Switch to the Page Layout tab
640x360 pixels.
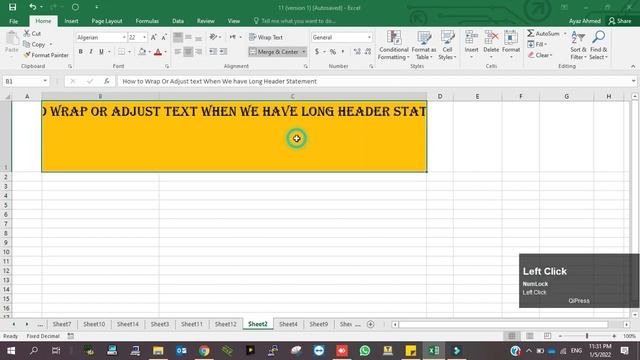click(107, 21)
